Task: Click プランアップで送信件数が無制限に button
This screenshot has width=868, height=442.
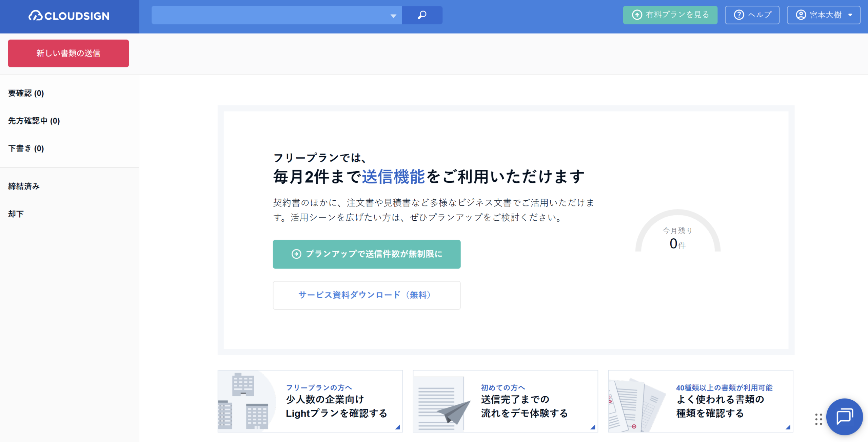Action: coord(367,254)
